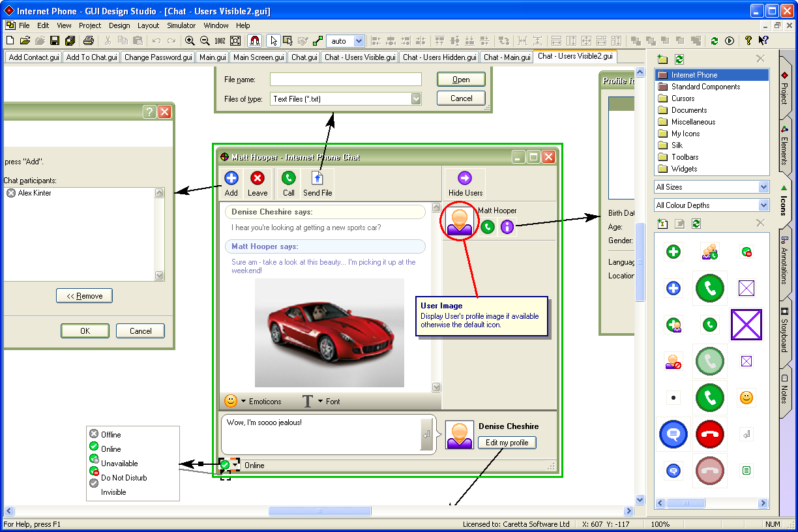The height and width of the screenshot is (532, 798).
Task: Click the info icon next to Matt Hooper
Action: (x=507, y=227)
